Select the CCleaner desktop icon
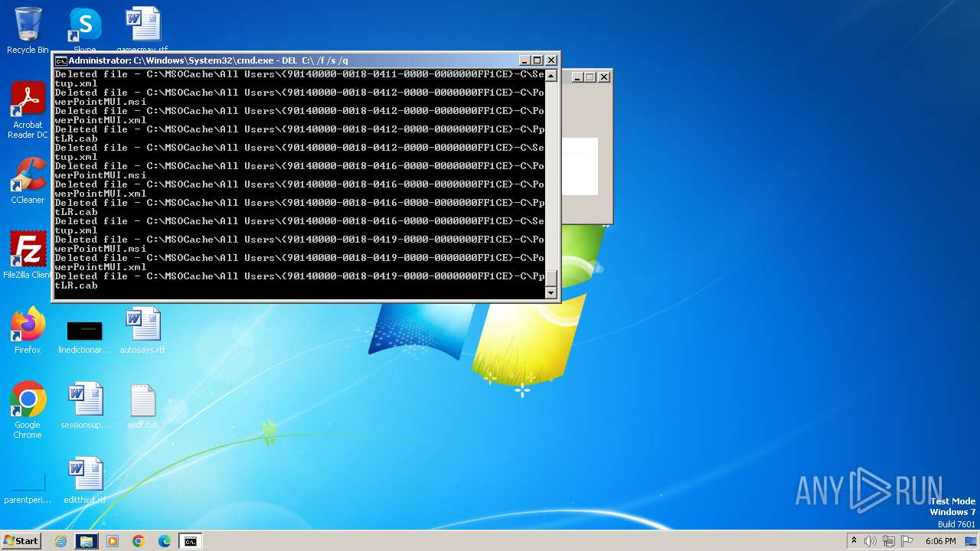This screenshot has height=551, width=980. pyautogui.click(x=28, y=181)
